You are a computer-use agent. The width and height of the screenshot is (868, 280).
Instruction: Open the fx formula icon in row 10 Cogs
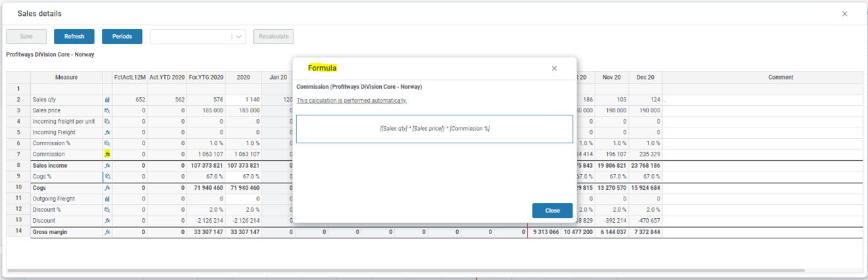coord(107,188)
